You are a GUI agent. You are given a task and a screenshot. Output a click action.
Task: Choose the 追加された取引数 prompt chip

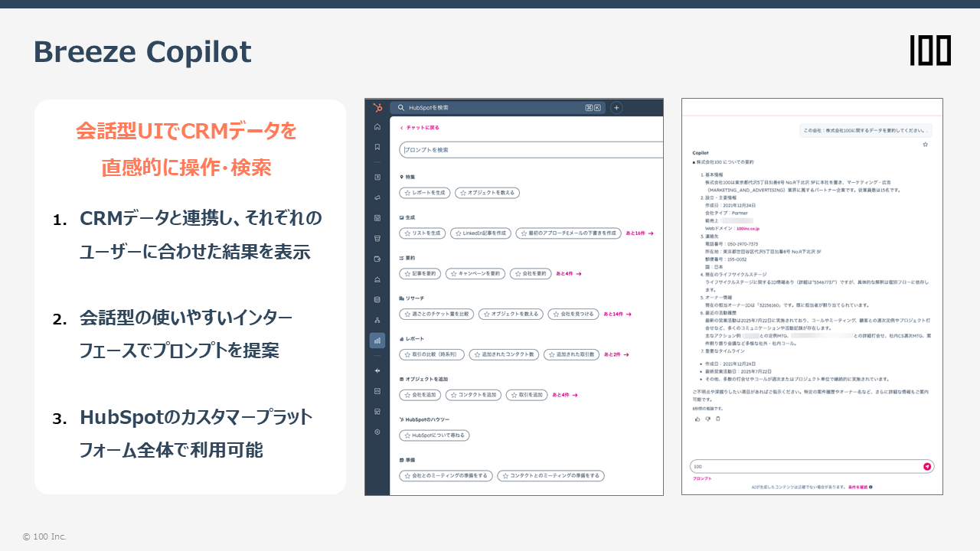pos(572,354)
